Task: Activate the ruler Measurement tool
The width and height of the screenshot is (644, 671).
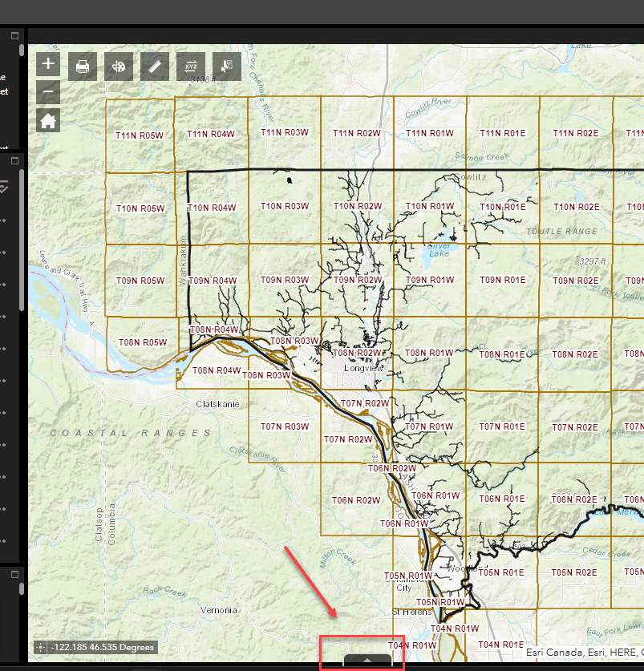Action: tap(154, 67)
